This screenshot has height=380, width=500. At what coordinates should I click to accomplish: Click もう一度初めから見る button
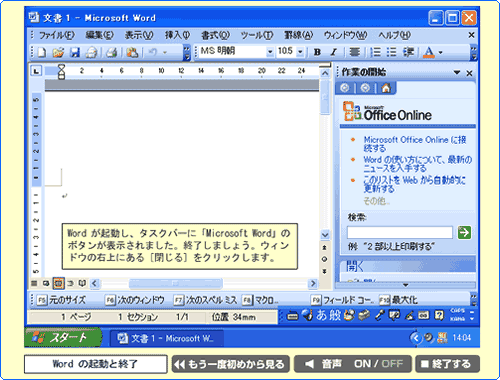pyautogui.click(x=230, y=364)
